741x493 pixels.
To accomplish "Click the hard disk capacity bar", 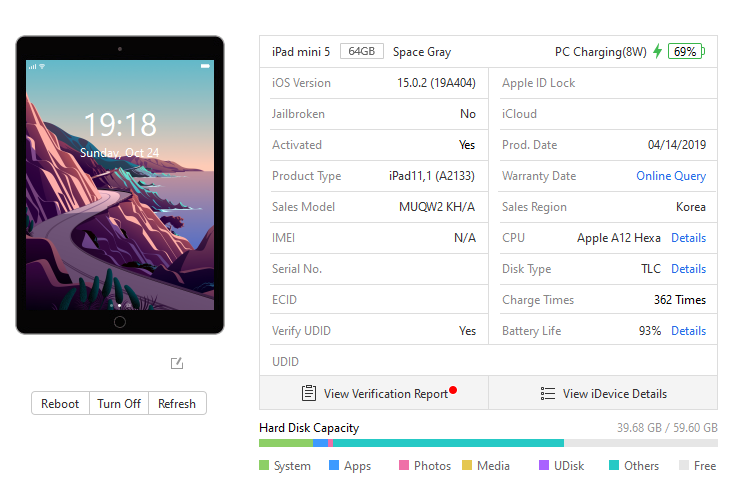I will [x=488, y=443].
